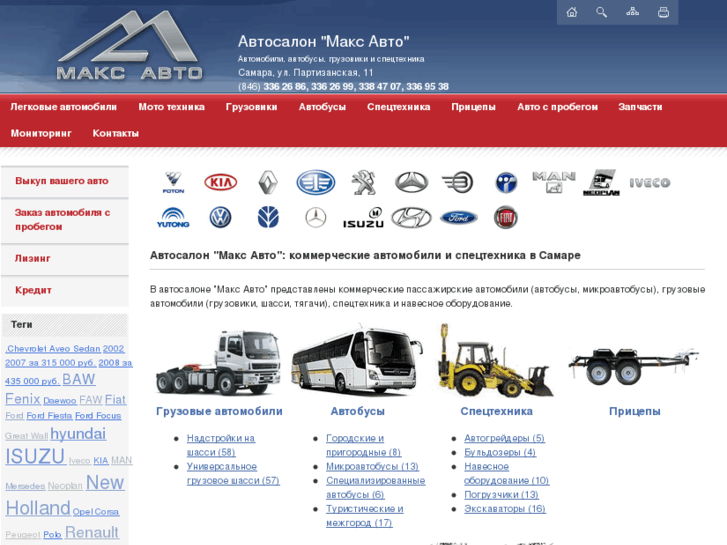Select the New Holland leaf logo
Screen dimensions: 727x545
coord(268,218)
